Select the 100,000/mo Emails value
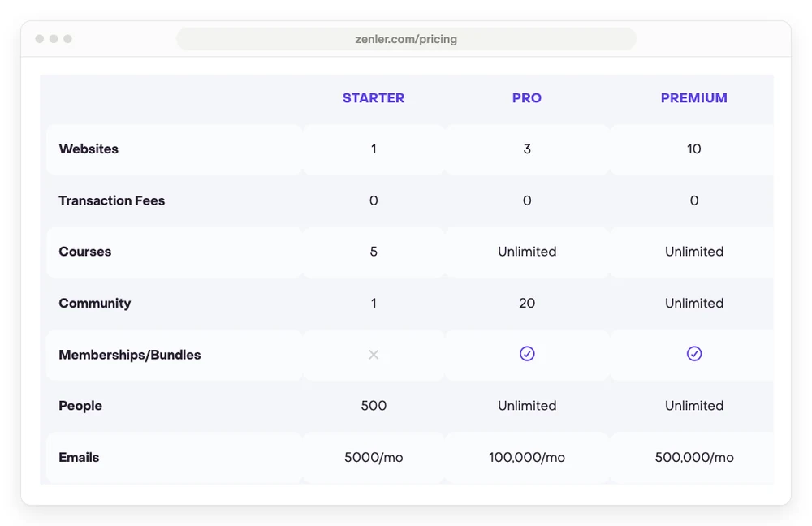This screenshot has width=812, height=526. click(527, 457)
